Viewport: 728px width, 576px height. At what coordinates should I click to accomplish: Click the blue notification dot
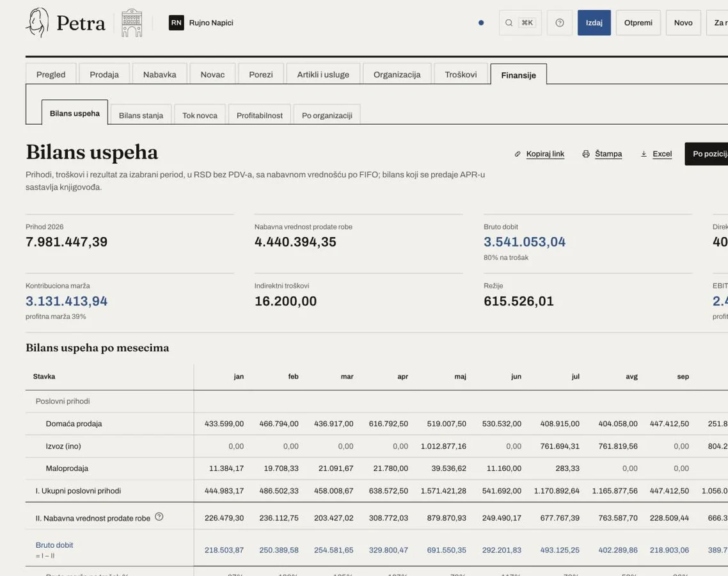[481, 23]
